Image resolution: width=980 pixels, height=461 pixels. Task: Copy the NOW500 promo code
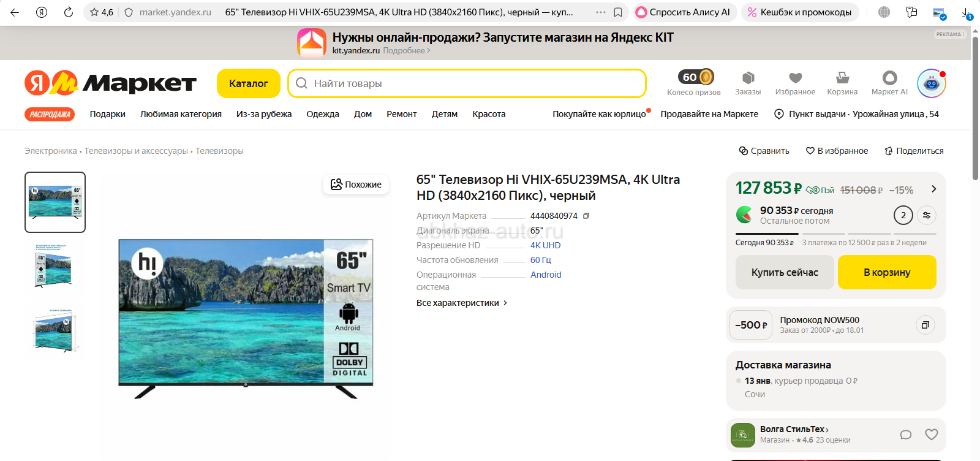click(x=925, y=325)
